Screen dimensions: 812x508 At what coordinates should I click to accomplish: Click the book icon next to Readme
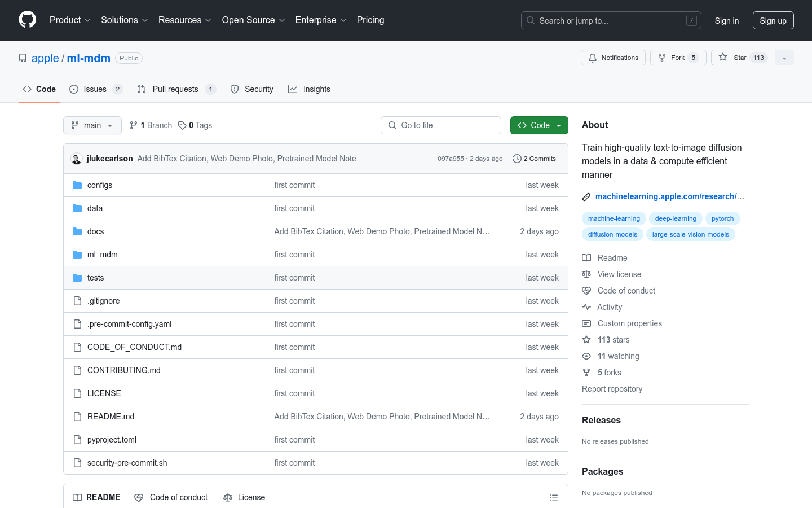point(586,258)
